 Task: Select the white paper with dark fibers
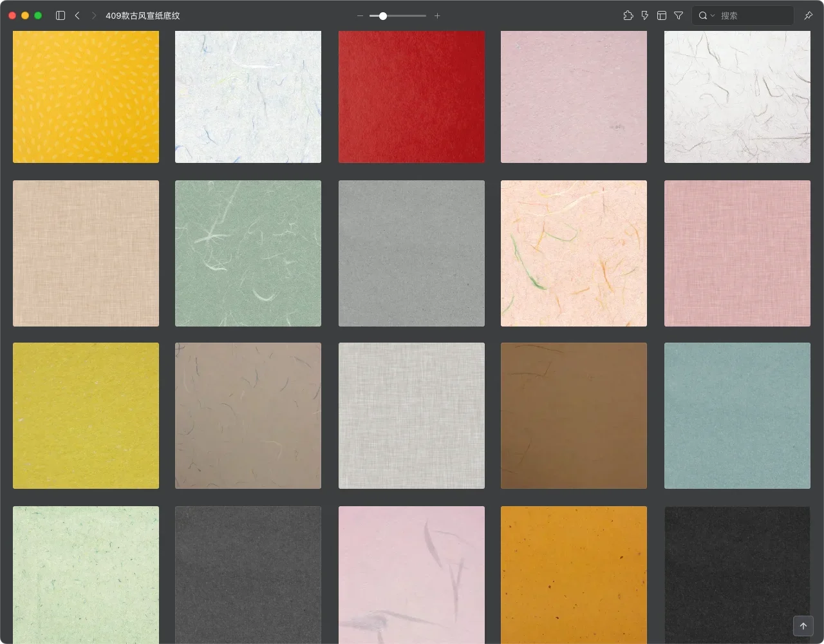pyautogui.click(x=737, y=97)
